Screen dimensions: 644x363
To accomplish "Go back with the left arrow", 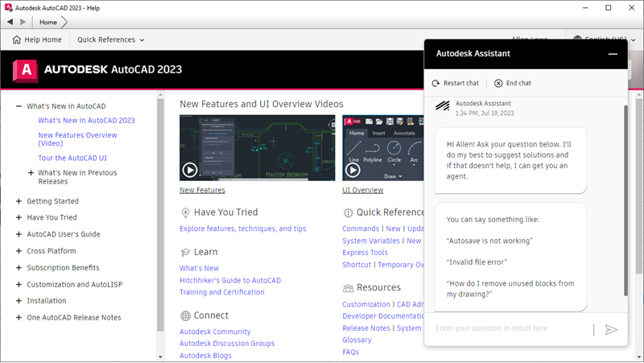I will tap(10, 22).
